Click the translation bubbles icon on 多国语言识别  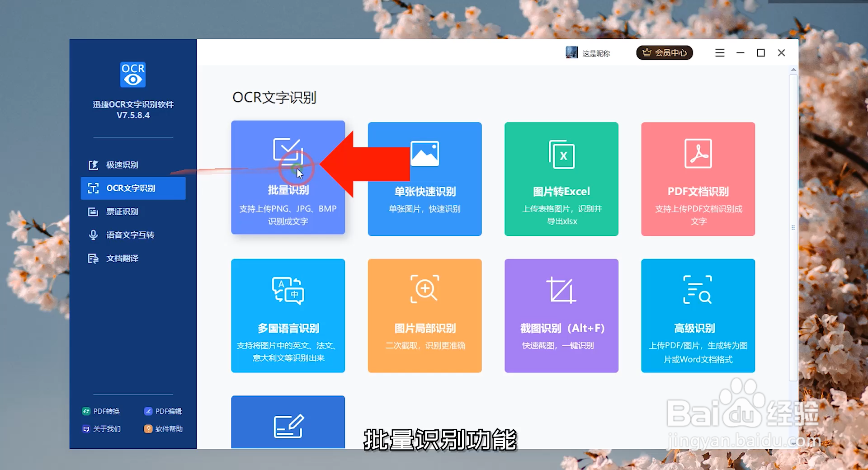pos(288,290)
